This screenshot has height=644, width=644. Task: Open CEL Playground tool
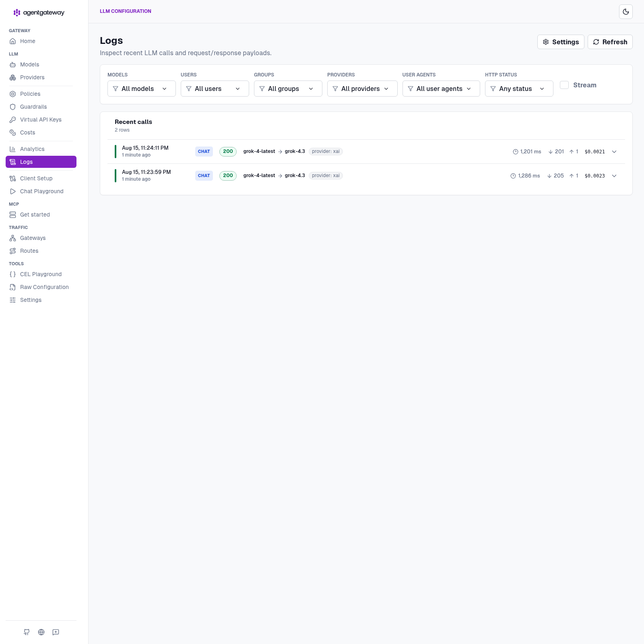[41, 274]
